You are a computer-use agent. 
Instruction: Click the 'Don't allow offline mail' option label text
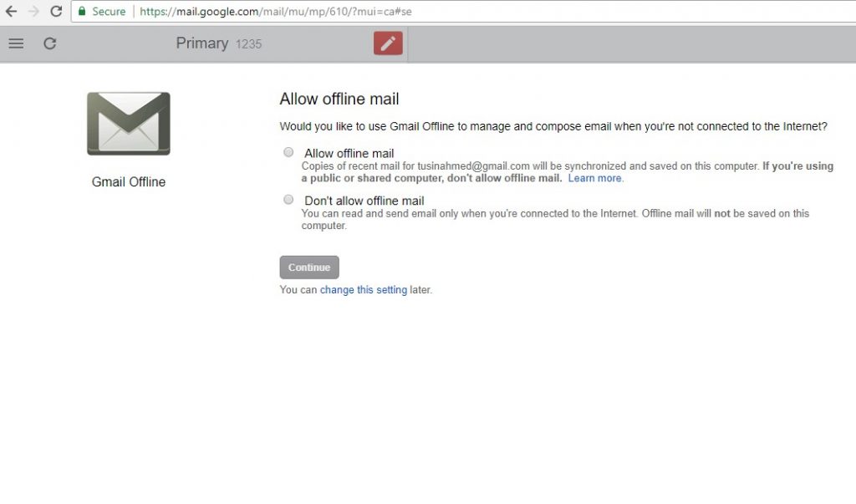[x=364, y=201]
